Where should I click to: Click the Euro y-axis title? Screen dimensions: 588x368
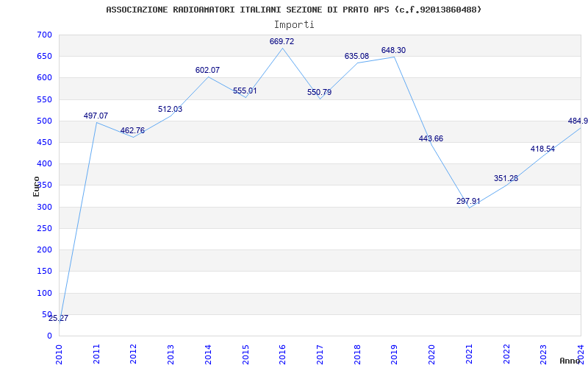pos(36,186)
